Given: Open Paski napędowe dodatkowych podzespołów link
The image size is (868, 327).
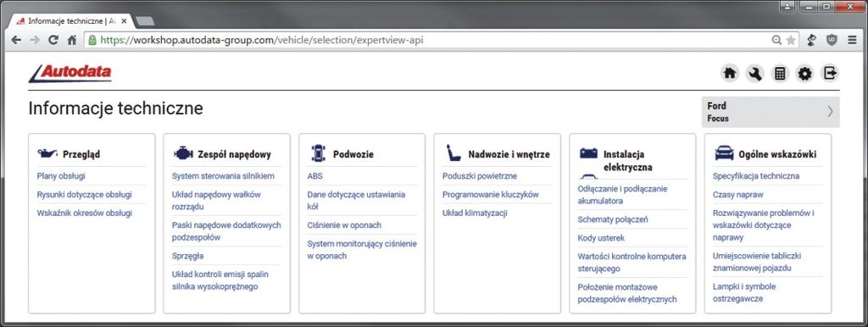Looking at the screenshot, I should click(226, 231).
